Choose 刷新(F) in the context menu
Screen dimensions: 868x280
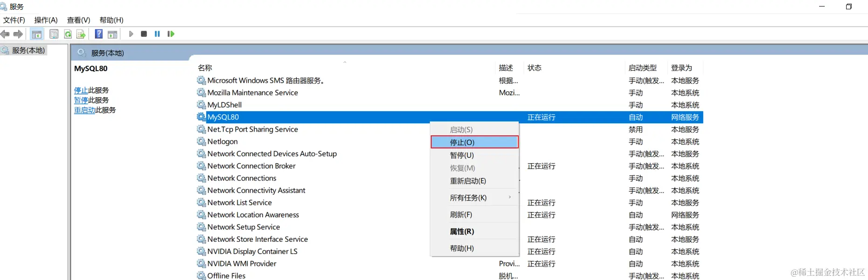pyautogui.click(x=475, y=214)
